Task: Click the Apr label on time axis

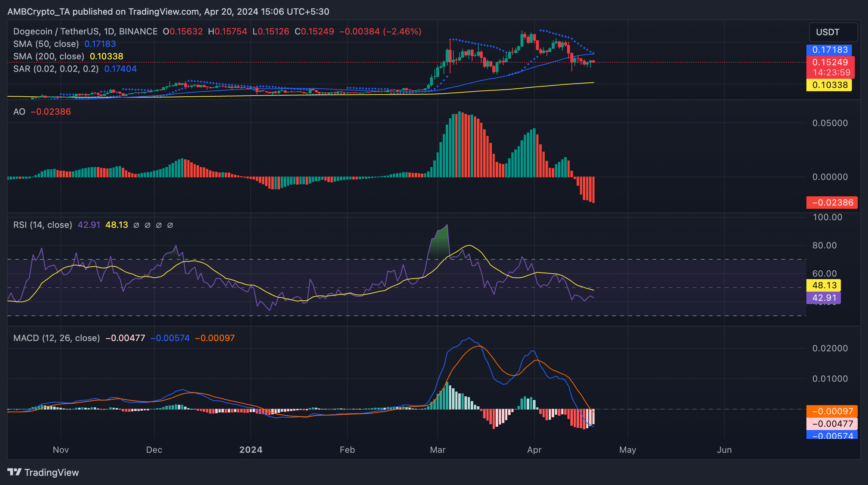Action: tap(534, 450)
